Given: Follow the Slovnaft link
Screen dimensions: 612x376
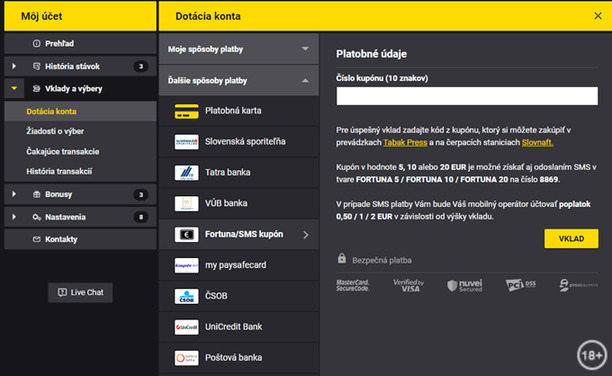Looking at the screenshot, I should [537, 143].
